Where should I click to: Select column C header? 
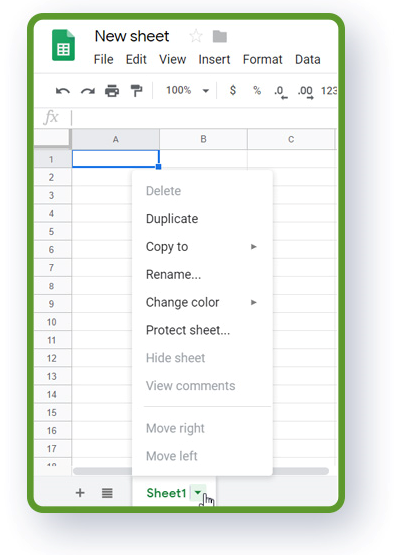click(291, 139)
